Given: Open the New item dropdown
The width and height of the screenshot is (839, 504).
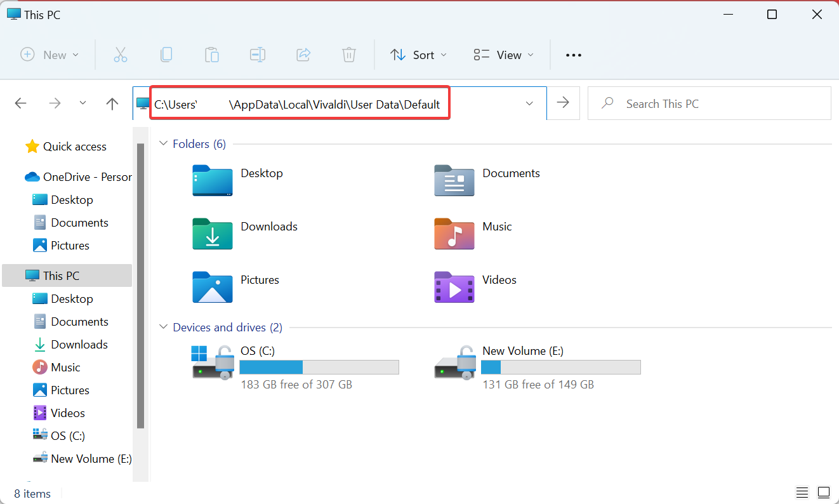Looking at the screenshot, I should (50, 55).
